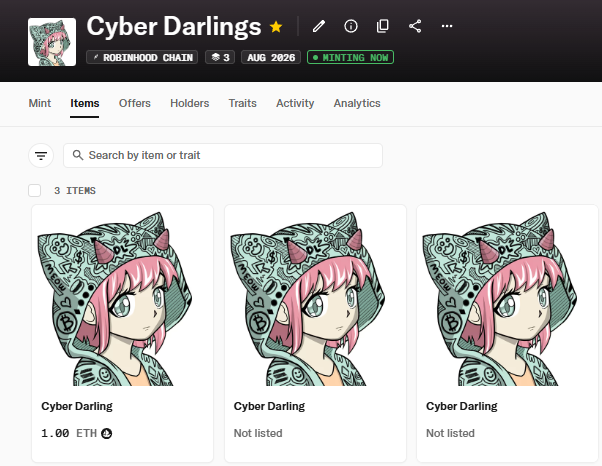Click the magnifier icon in search box
Image resolution: width=602 pixels, height=466 pixels.
(x=78, y=155)
